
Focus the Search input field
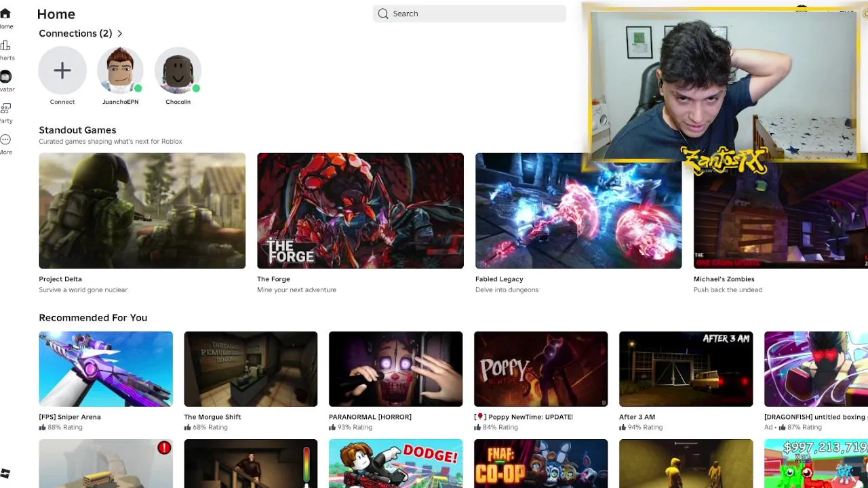(469, 14)
